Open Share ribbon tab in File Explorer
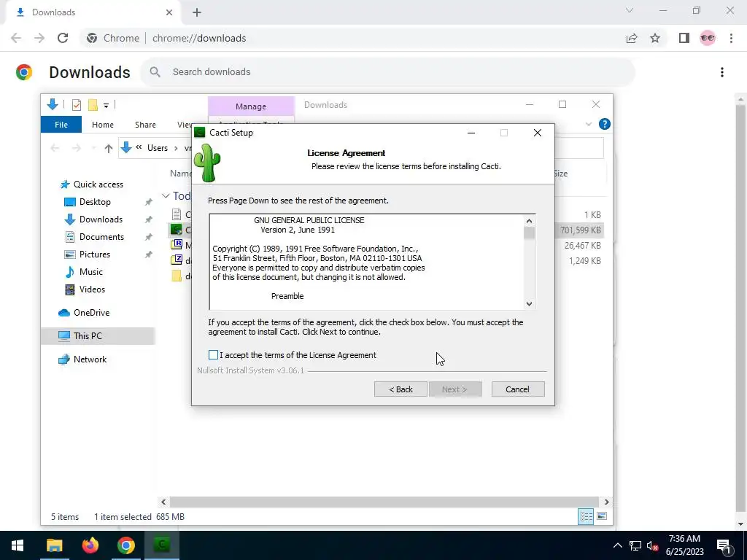 [x=145, y=125]
